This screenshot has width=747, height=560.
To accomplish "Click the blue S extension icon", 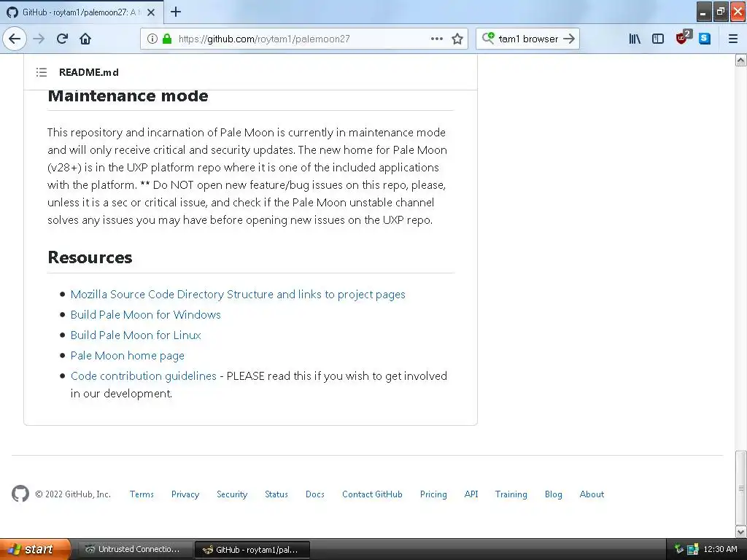I will tap(705, 39).
